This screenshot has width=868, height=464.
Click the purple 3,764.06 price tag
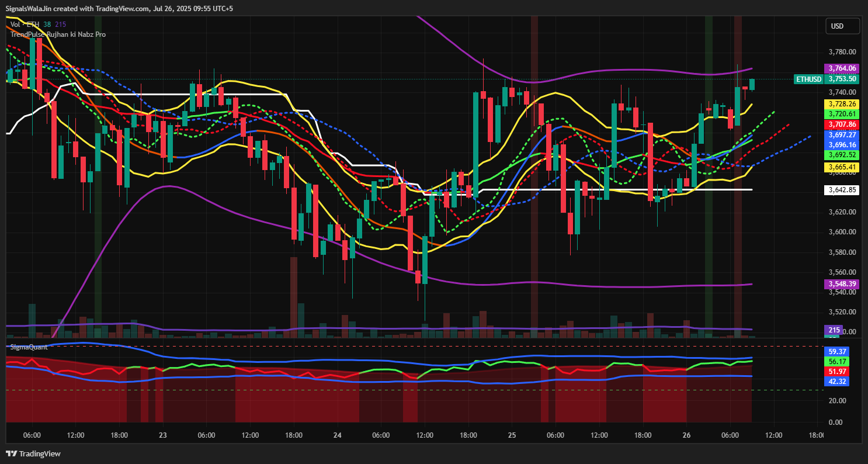point(842,68)
